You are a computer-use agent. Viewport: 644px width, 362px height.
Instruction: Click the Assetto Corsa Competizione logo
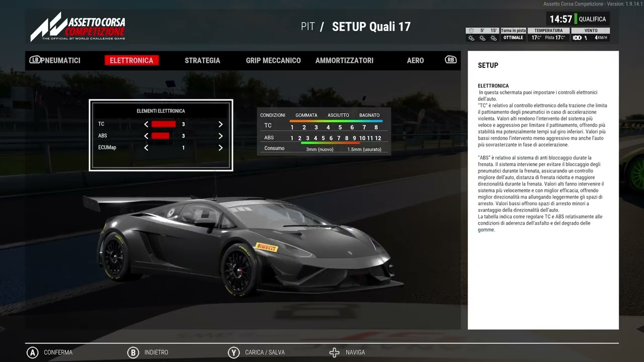(x=77, y=27)
